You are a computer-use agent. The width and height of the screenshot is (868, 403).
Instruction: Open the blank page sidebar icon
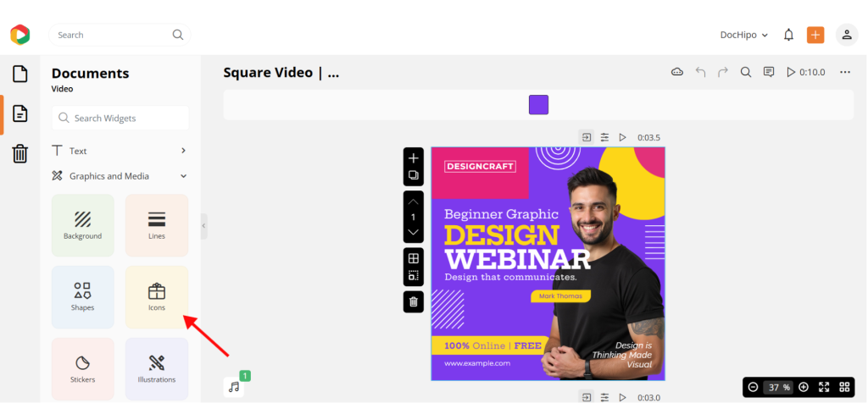[x=20, y=74]
